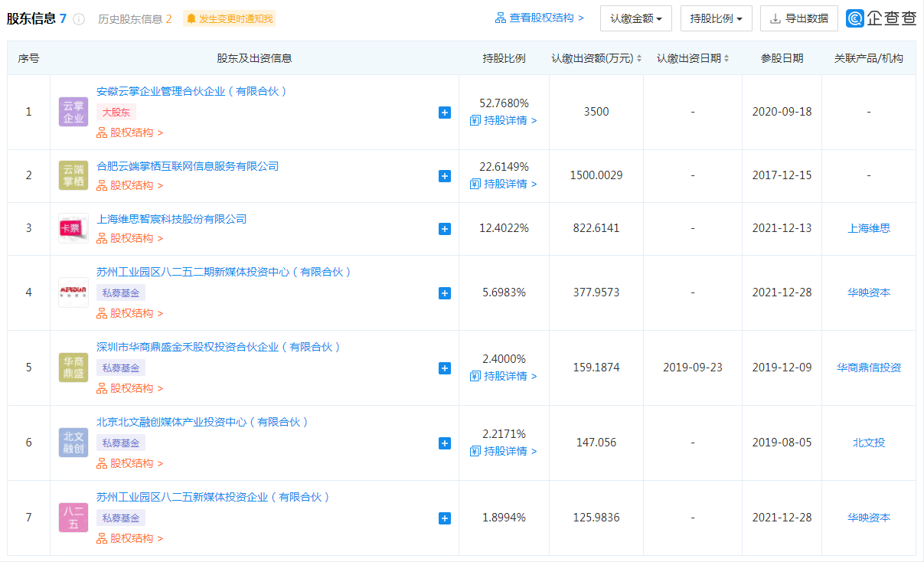Open 上海维思智宸科技股份有限公司 link
The image size is (924, 562).
coord(171,219)
